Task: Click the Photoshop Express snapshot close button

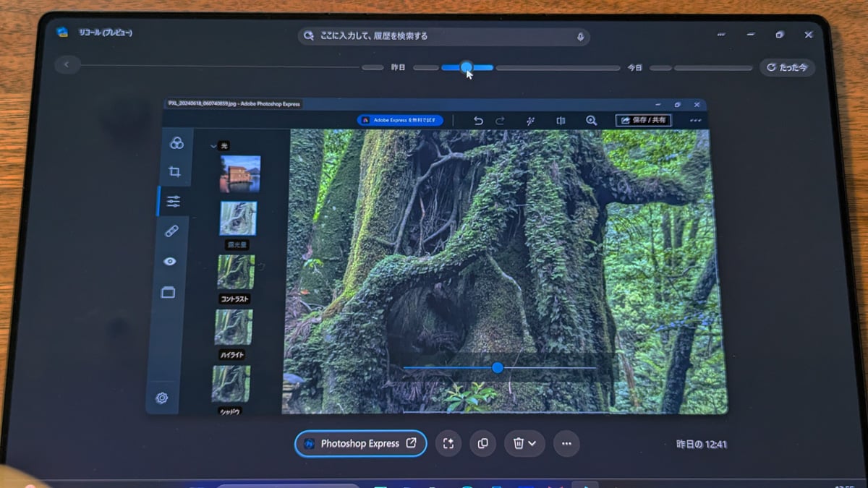Action: click(x=697, y=105)
